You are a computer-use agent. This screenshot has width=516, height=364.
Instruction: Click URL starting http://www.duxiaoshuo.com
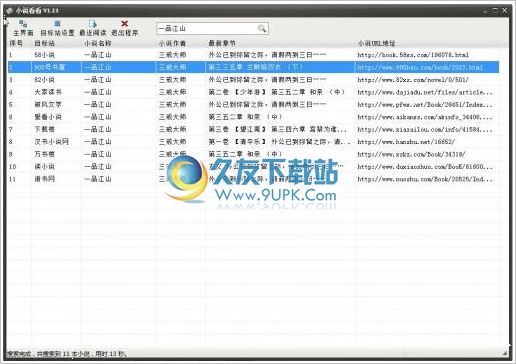(425, 167)
